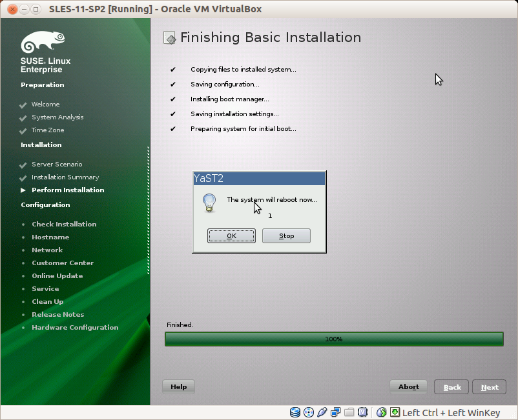Select Server Scenario step

(x=57, y=164)
